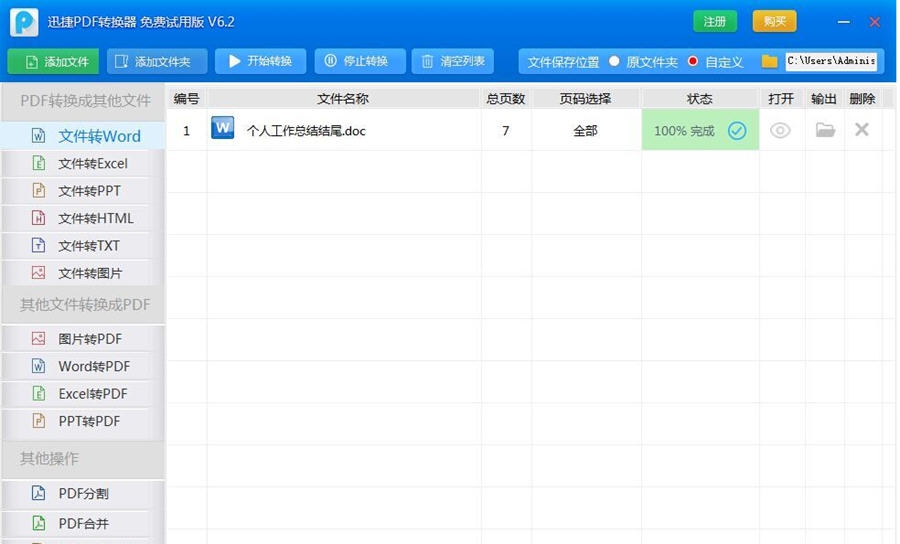This screenshot has height=544, width=900.
Task: Start conversion with 开始转换 button
Action: point(261,61)
